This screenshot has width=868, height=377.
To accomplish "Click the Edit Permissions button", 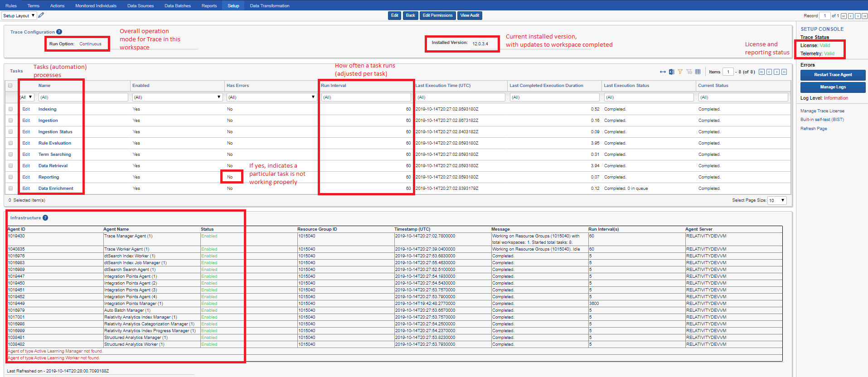I will (x=438, y=15).
